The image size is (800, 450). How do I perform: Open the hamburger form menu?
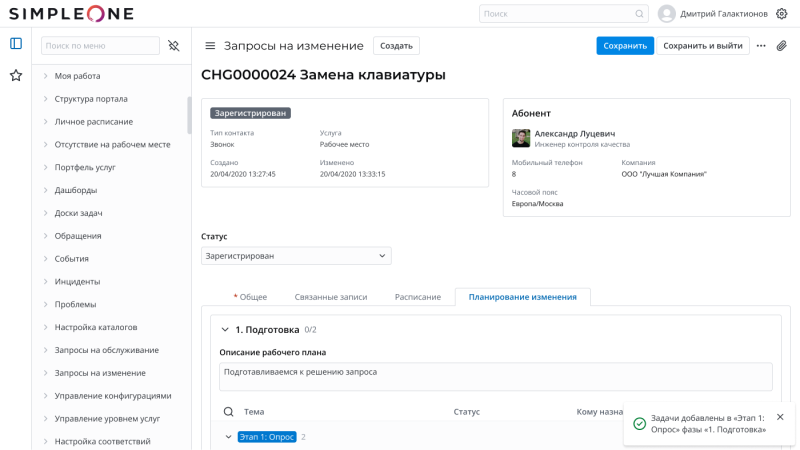point(210,46)
